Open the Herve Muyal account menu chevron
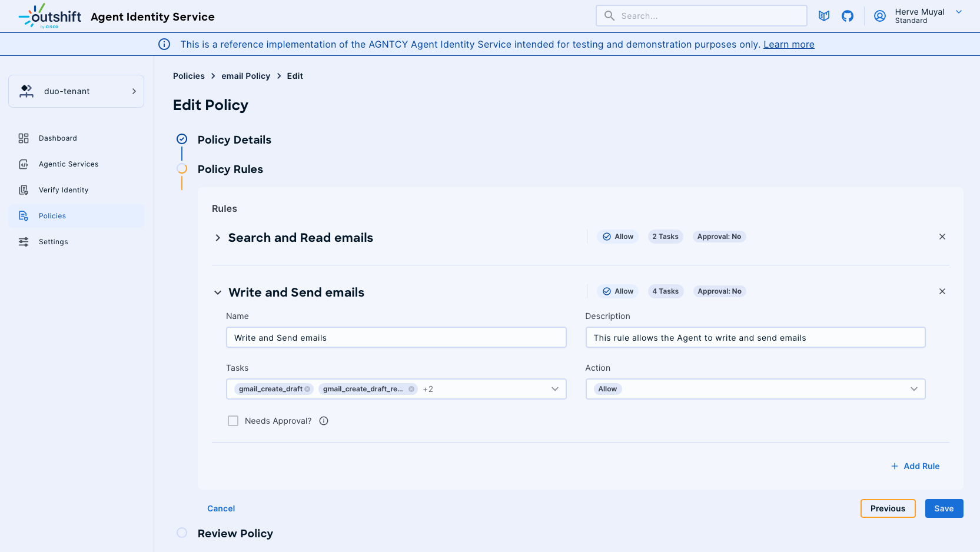This screenshot has height=552, width=980. tap(959, 12)
